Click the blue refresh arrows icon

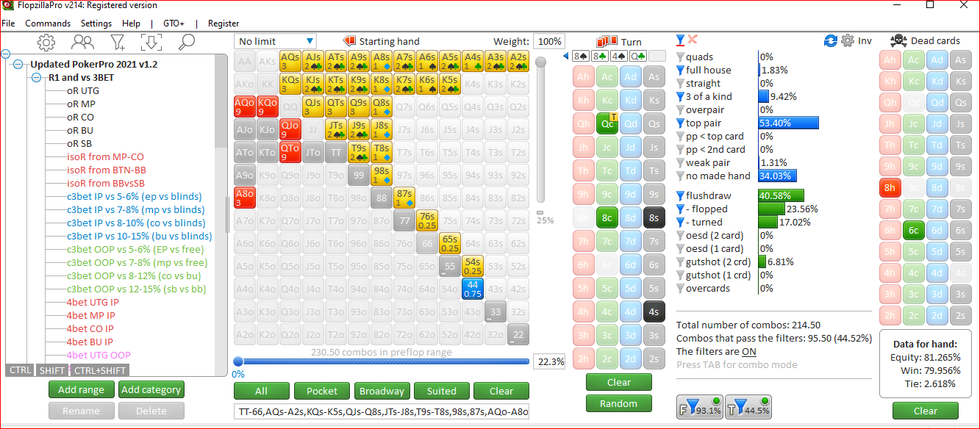click(x=831, y=41)
